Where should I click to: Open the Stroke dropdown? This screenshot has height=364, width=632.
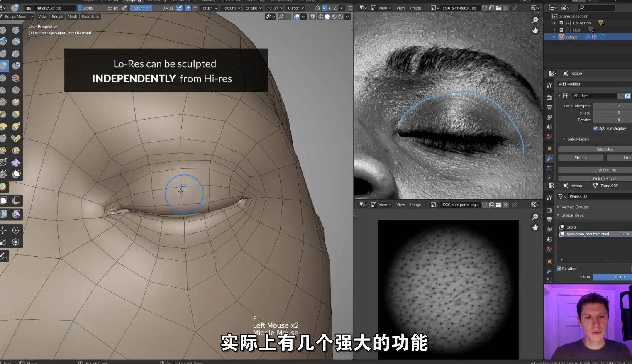254,8
